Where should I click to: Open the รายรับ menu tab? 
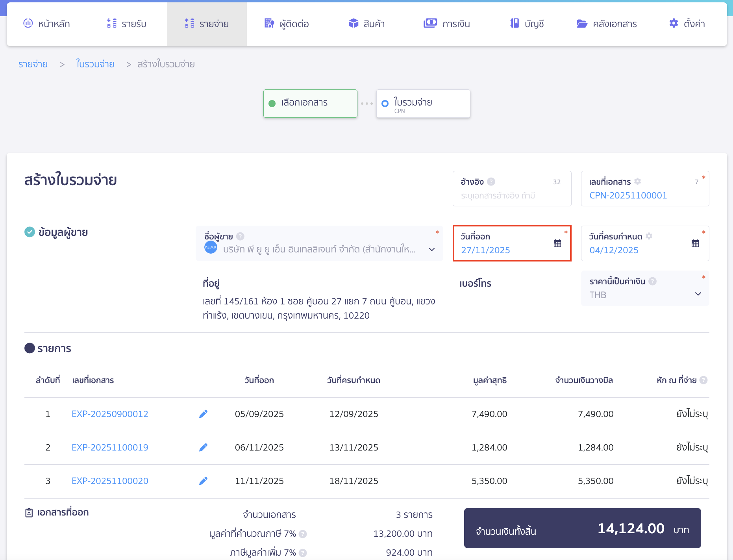coord(126,24)
